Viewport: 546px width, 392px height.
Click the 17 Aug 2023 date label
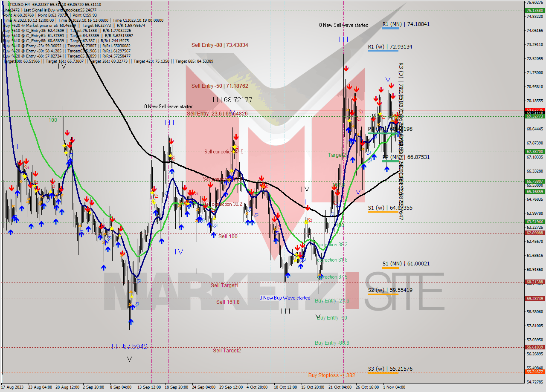(x=12, y=387)
